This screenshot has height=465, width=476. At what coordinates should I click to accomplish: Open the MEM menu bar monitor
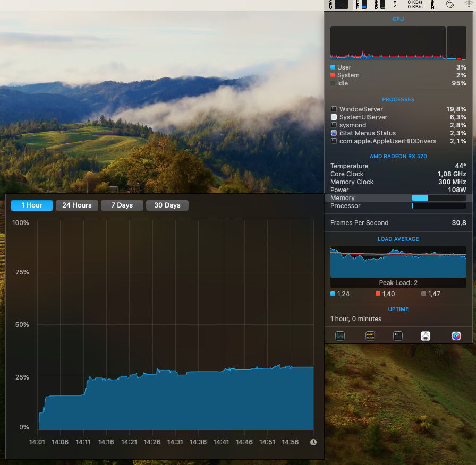click(x=361, y=5)
